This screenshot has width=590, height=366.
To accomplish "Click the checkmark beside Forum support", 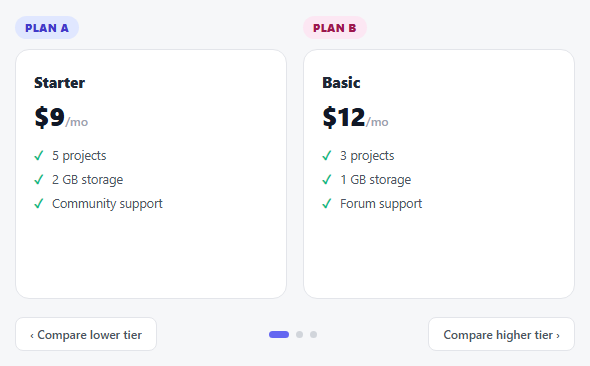I will (x=327, y=204).
